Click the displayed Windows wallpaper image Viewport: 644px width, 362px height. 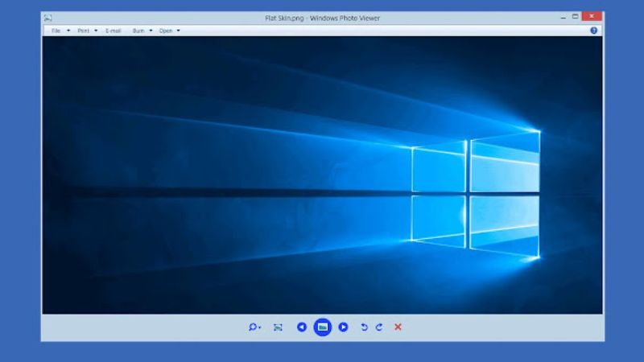click(322, 175)
